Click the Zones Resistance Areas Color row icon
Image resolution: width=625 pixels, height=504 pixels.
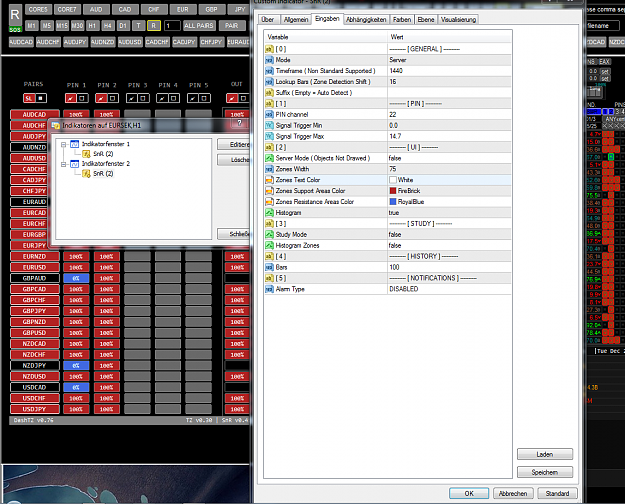(x=269, y=202)
